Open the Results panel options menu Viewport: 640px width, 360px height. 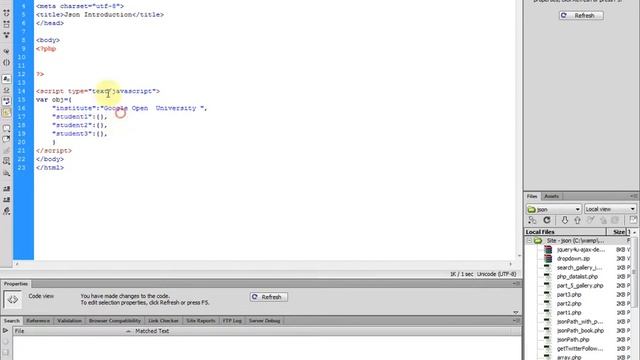click(517, 321)
